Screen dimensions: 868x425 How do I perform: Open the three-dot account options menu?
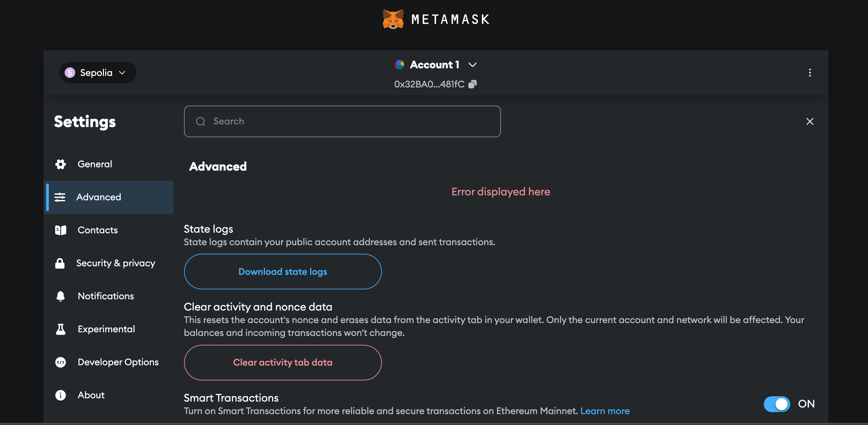tap(810, 73)
